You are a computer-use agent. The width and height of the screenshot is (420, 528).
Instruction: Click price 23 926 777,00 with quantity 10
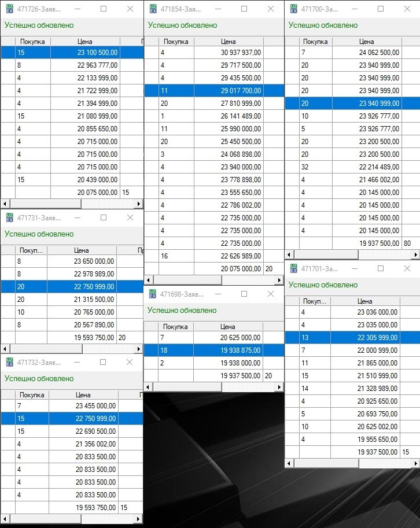click(x=367, y=116)
